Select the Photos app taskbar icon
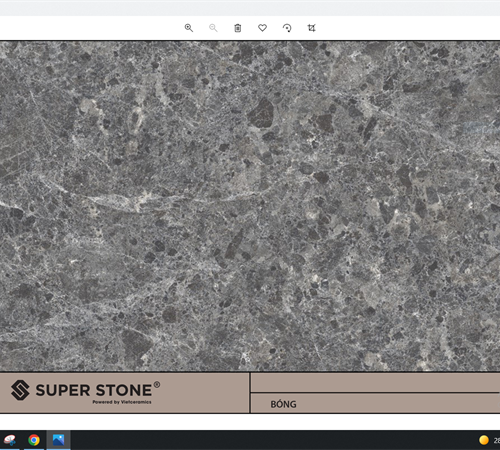Viewport: 500px width, 450px height. click(58, 440)
